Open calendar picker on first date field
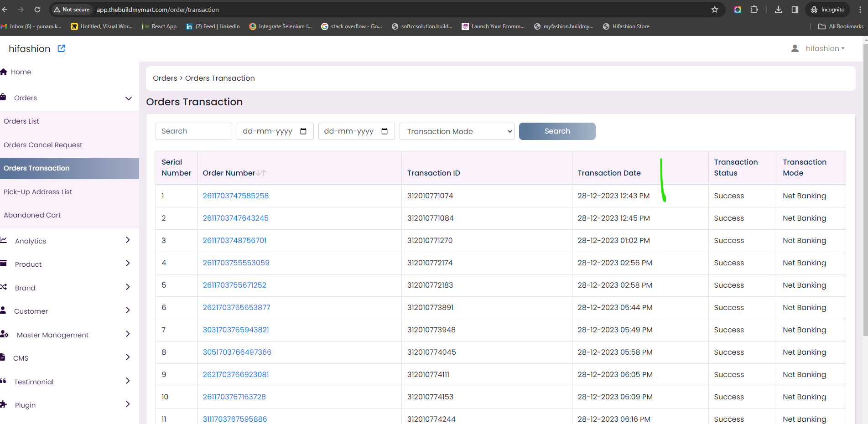Image resolution: width=868 pixels, height=424 pixels. point(303,131)
